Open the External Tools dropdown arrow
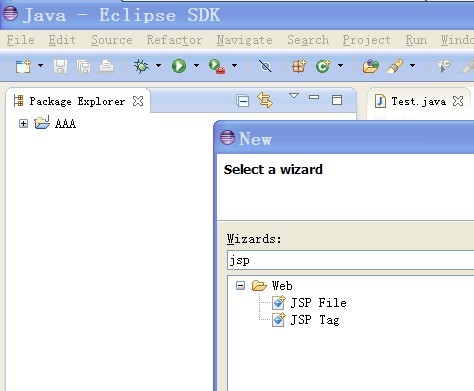474x391 pixels. point(234,65)
